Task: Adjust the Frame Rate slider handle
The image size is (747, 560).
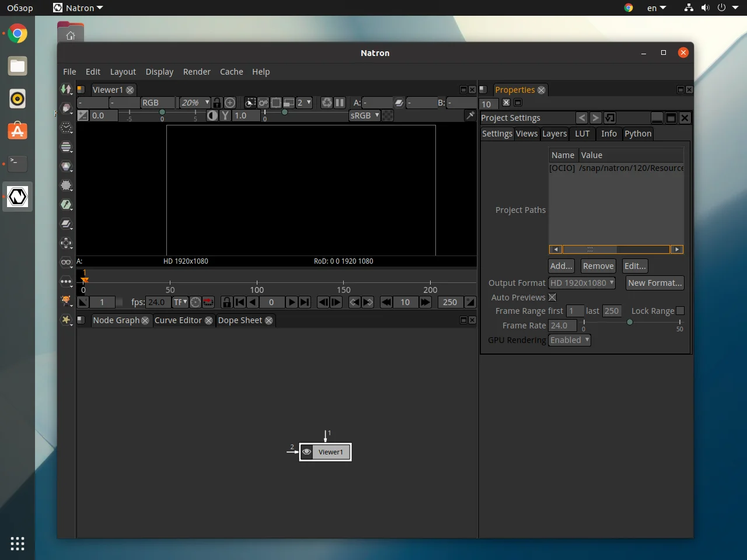Action: pyautogui.click(x=630, y=322)
